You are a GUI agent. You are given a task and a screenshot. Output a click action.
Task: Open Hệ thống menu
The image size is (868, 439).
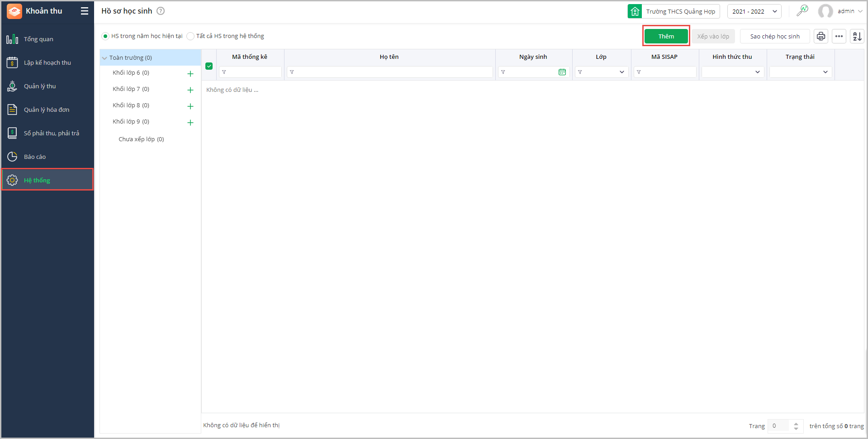tap(47, 180)
